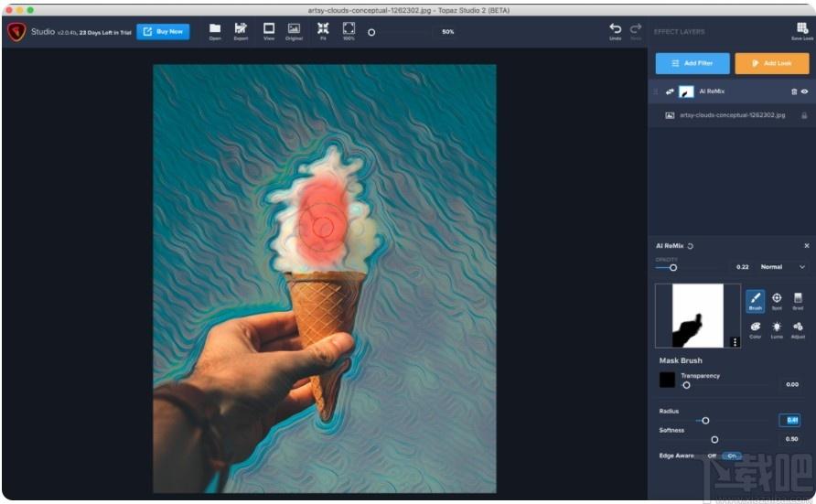Click the Buy Now button
The image size is (816, 504).
[x=163, y=32]
